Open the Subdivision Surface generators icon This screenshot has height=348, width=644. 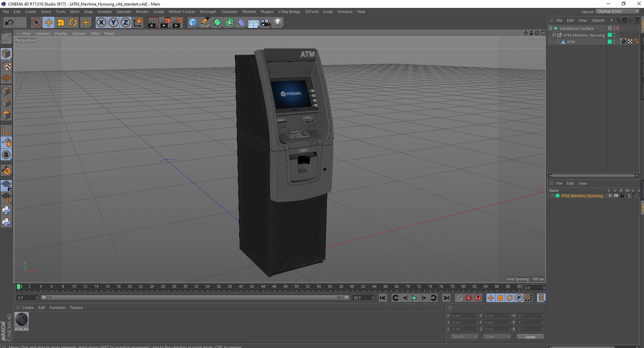pos(217,22)
